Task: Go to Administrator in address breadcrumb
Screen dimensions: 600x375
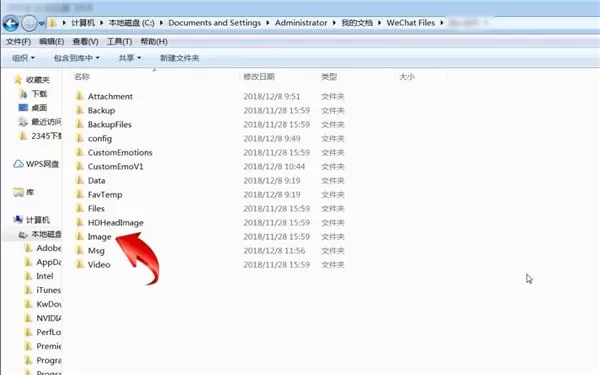Action: 301,23
